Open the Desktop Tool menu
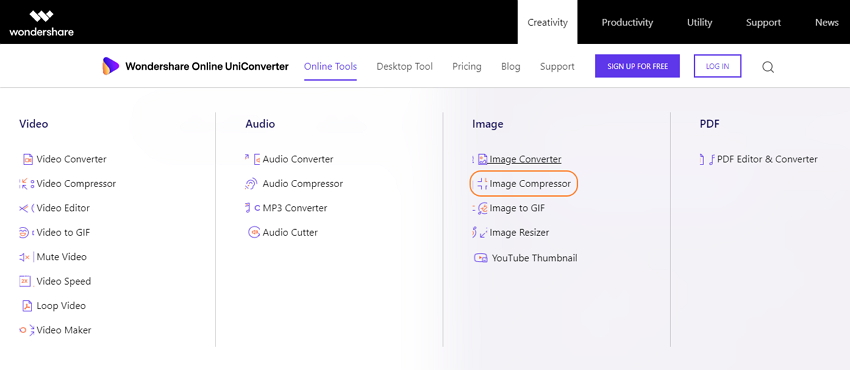850x370 pixels. click(x=404, y=67)
